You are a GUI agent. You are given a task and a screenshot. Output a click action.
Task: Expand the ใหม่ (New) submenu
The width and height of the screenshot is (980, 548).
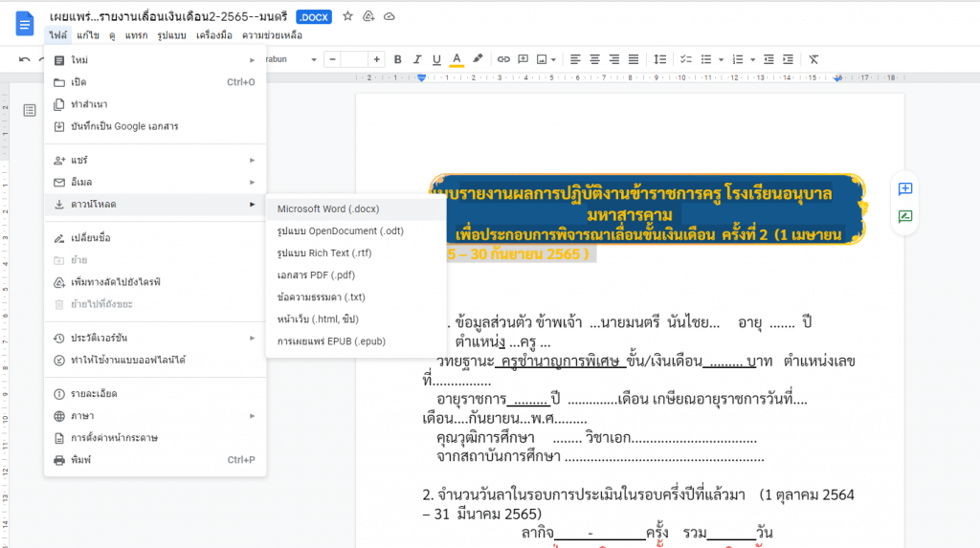click(x=155, y=60)
